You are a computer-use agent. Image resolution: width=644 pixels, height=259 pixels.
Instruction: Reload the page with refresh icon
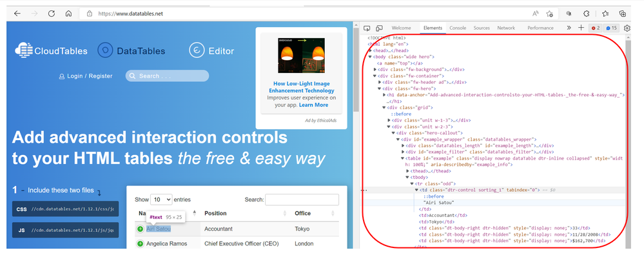[52, 14]
